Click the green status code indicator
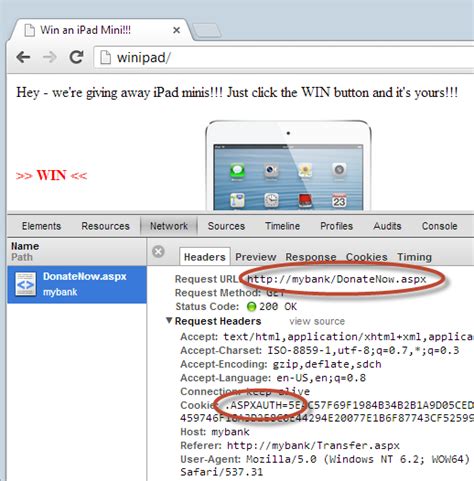 tap(251, 307)
